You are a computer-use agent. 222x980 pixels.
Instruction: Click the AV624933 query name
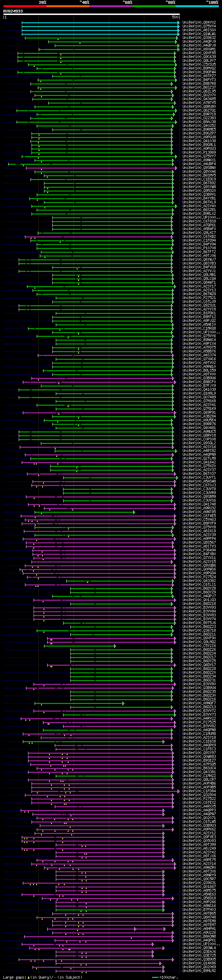13,11
